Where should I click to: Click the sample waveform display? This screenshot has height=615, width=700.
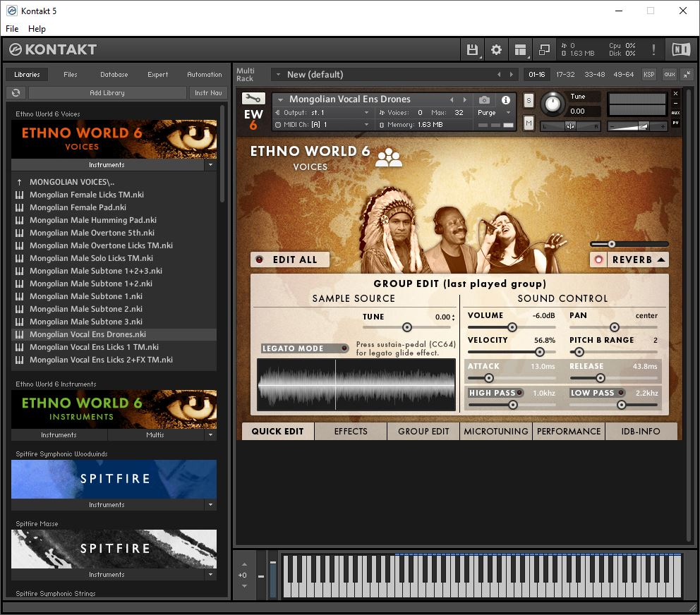[x=356, y=384]
